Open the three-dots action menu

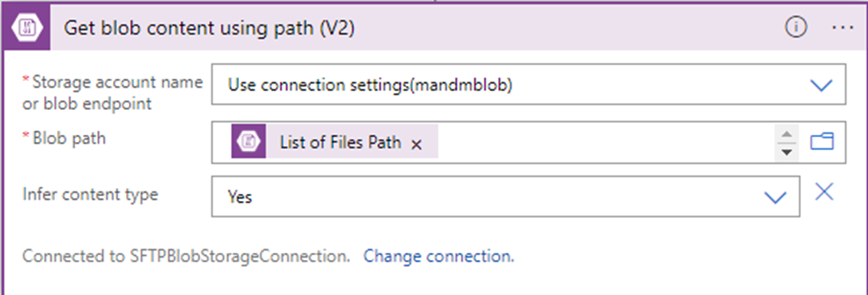(x=842, y=28)
